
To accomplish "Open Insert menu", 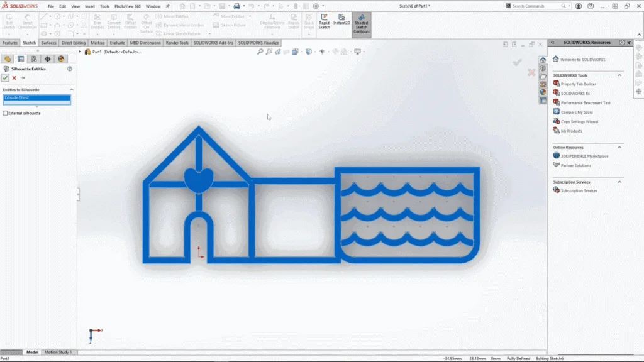I will tap(90, 6).
